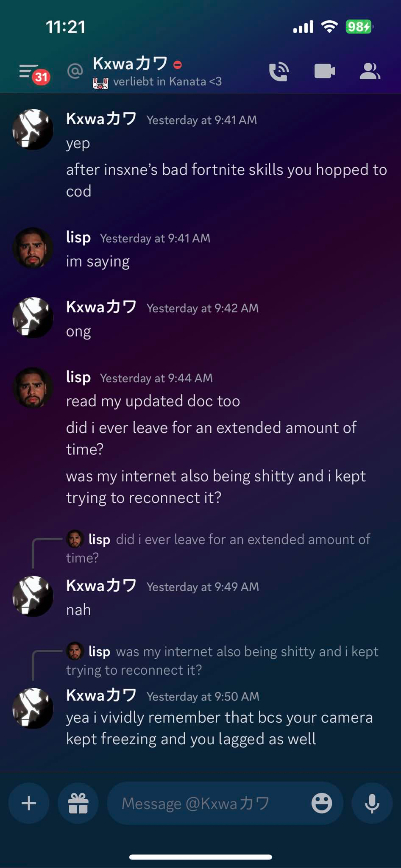The image size is (401, 868).
Task: Open Kxwa's profile from header name
Action: [x=130, y=64]
